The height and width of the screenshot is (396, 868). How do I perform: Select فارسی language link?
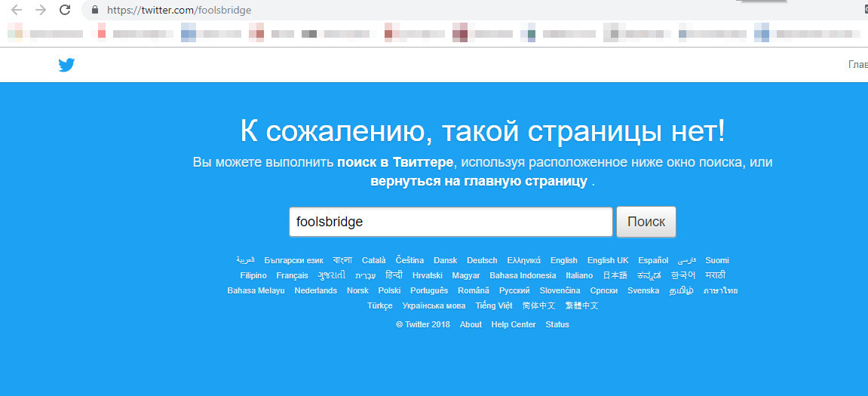tap(687, 260)
